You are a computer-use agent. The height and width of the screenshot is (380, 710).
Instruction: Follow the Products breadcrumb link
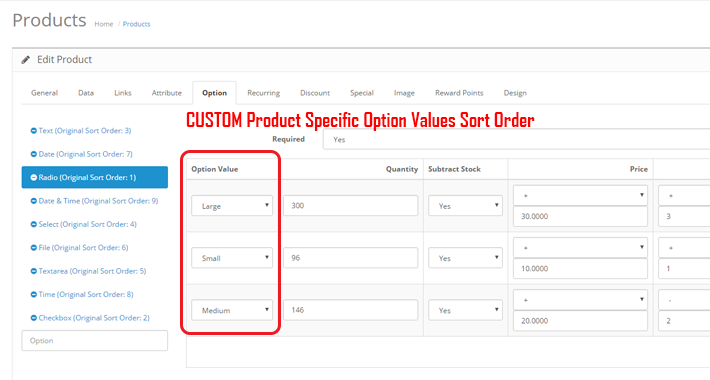pos(136,24)
